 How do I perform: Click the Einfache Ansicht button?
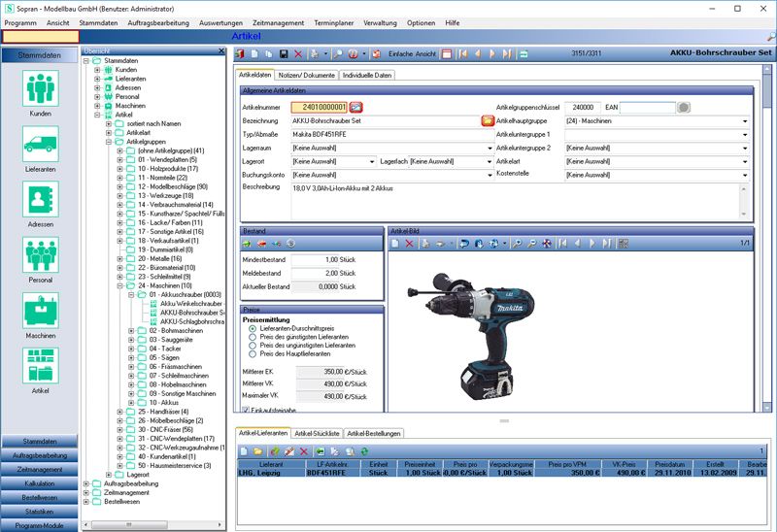[412, 54]
